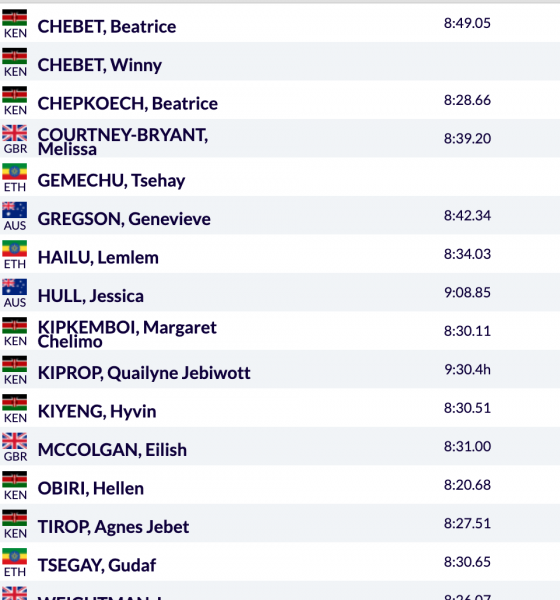
Task: Click the Kenya flag next to CHEBET, Winny
Action: point(15,56)
